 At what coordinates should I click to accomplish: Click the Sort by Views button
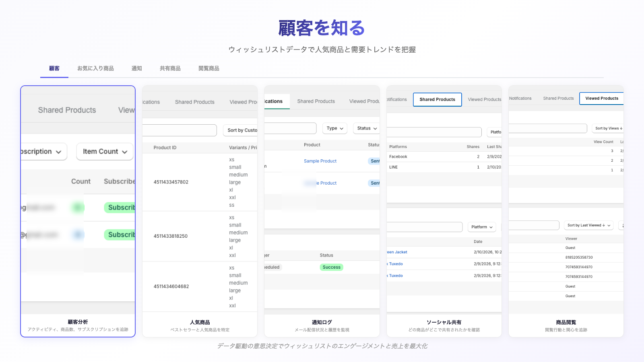(608, 128)
